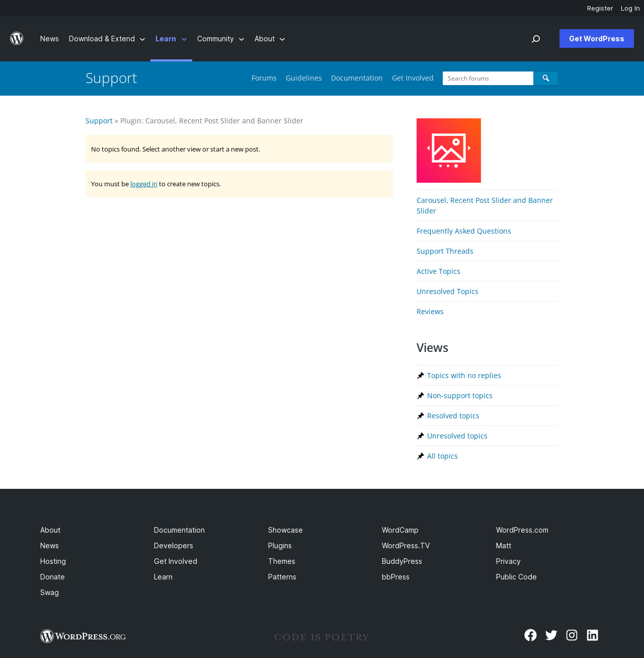The width and height of the screenshot is (644, 658).
Task: Expand Download & Extend submenu chevron
Action: 142,39
